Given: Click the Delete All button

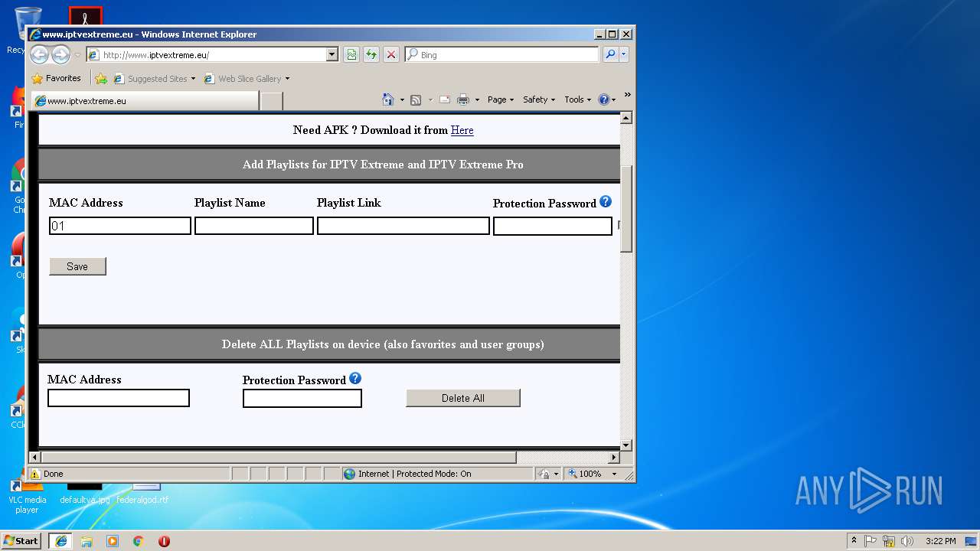Looking at the screenshot, I should [463, 398].
